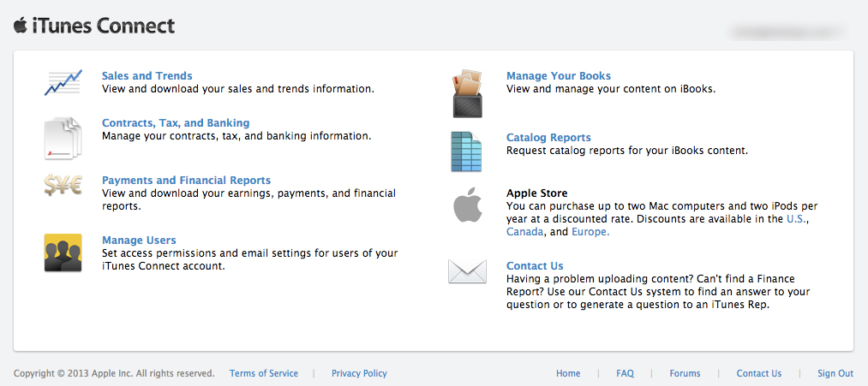This screenshot has height=386, width=868.
Task: Open Forums in footer navigation
Action: 685,373
